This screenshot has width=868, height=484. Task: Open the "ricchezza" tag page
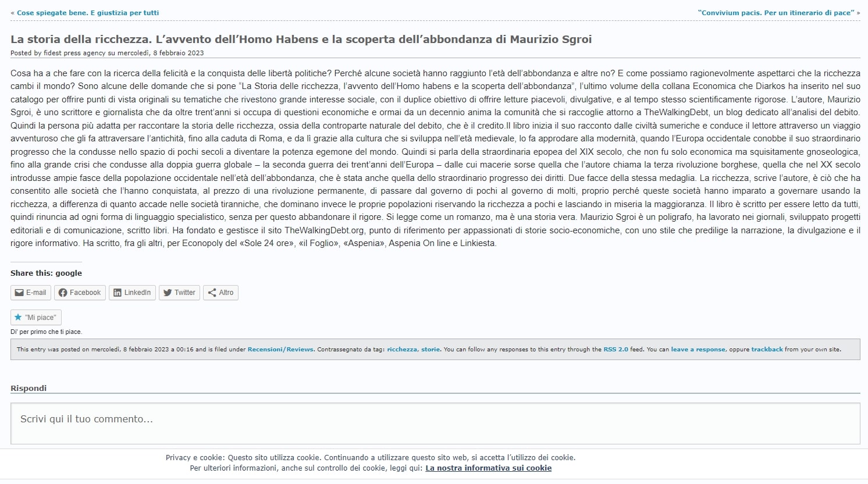coord(402,350)
